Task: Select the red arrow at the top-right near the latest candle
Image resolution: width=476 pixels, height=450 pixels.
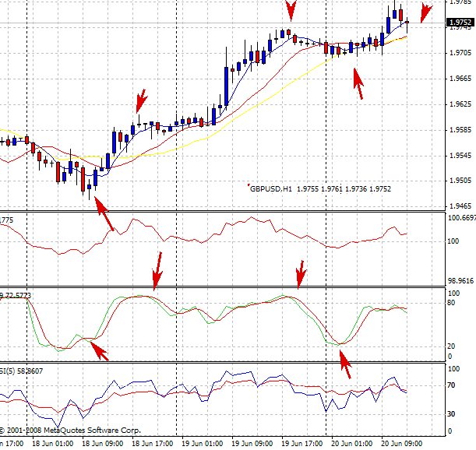Action: [x=424, y=13]
